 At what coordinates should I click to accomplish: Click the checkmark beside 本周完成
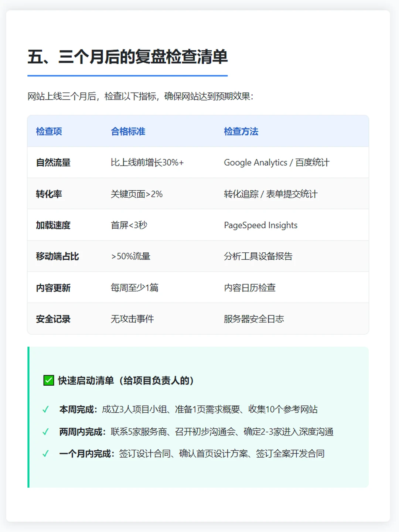click(x=46, y=409)
